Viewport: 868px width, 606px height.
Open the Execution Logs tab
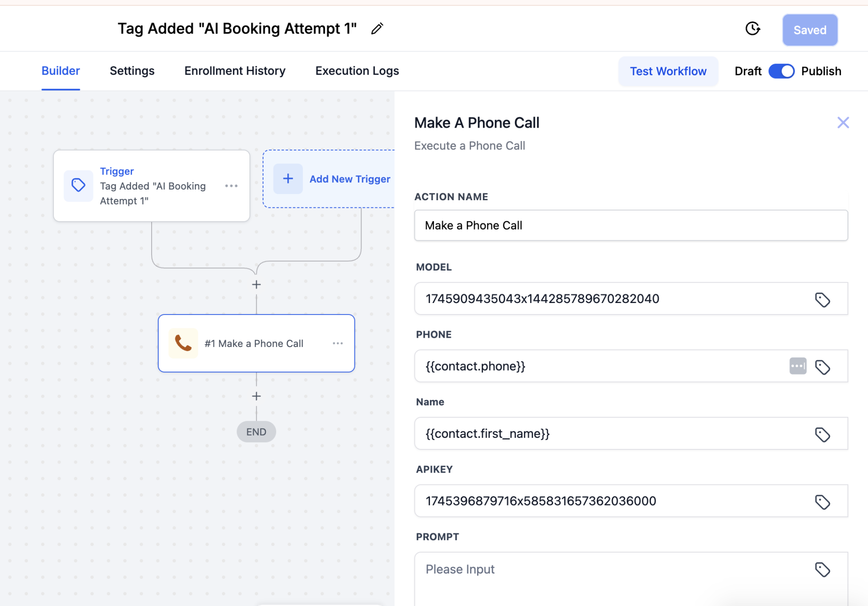(357, 71)
